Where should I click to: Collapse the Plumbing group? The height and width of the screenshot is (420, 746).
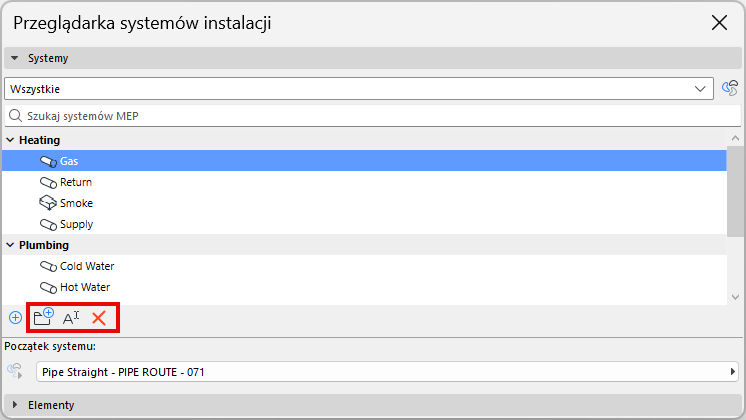[9, 245]
